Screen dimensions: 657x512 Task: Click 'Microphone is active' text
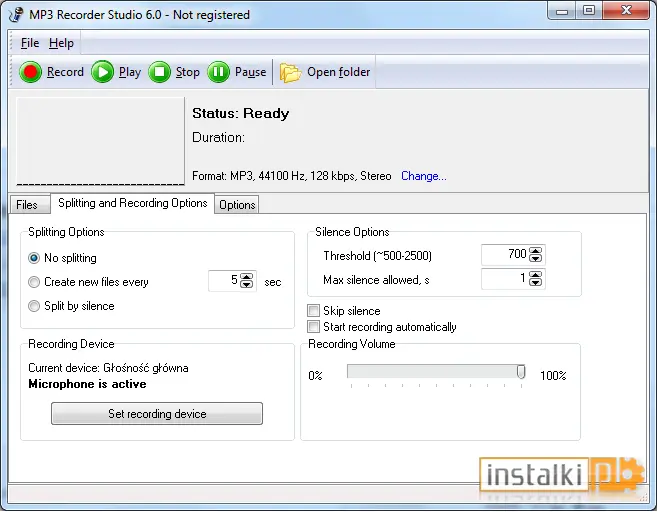click(x=87, y=384)
